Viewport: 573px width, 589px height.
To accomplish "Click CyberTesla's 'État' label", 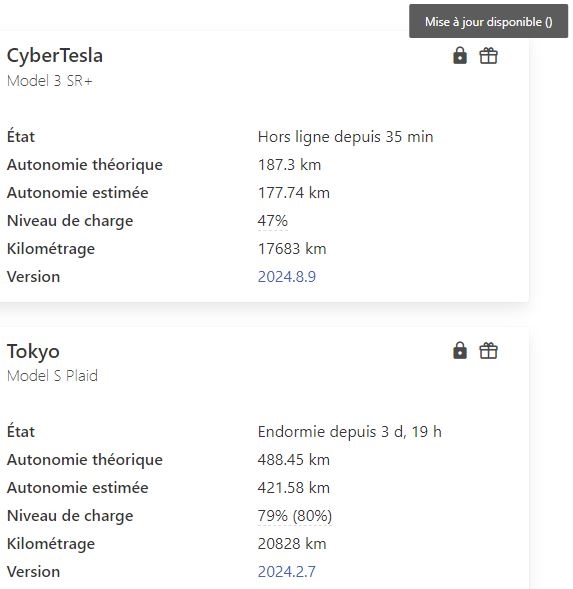I will pos(21,136).
